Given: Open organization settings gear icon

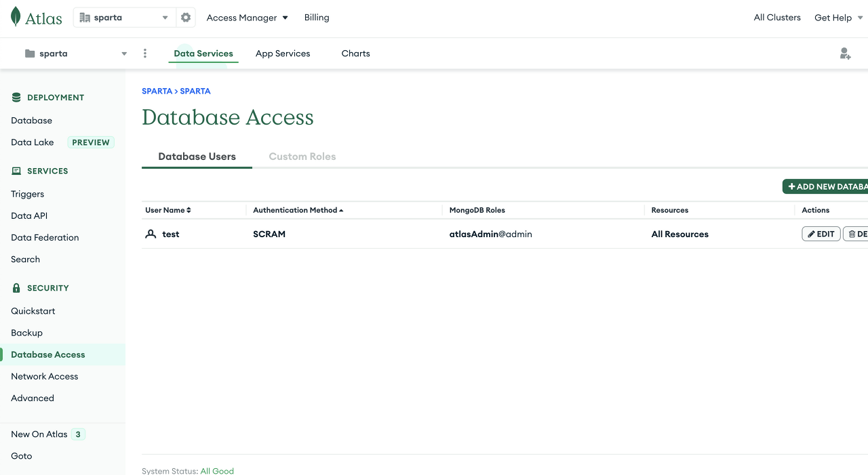Looking at the screenshot, I should point(186,18).
